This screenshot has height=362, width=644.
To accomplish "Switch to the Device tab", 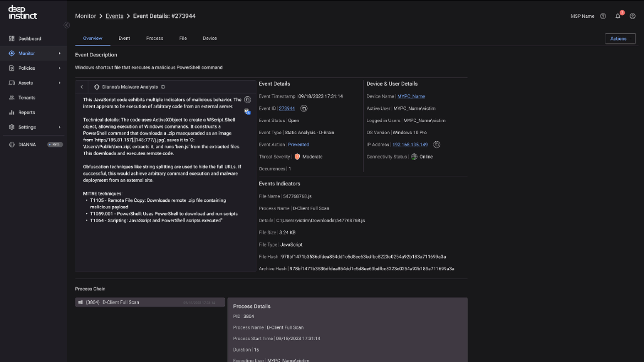I will click(x=210, y=38).
